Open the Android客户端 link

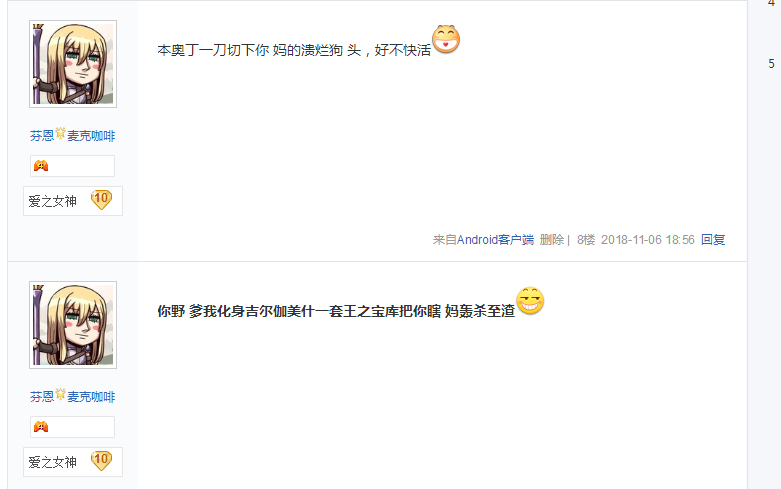coord(495,240)
